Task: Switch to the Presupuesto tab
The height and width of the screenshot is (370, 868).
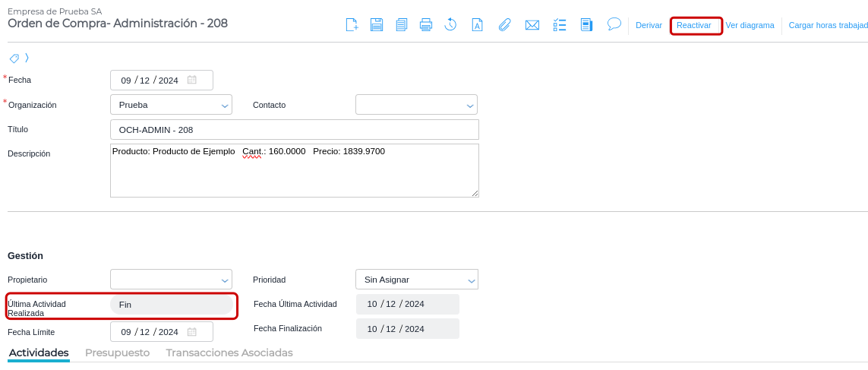Action: [117, 353]
